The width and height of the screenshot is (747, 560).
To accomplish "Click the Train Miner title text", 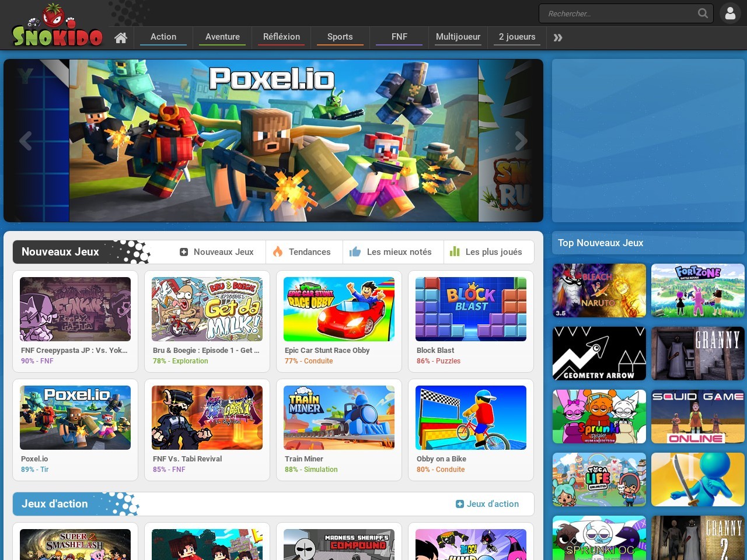I will click(304, 459).
